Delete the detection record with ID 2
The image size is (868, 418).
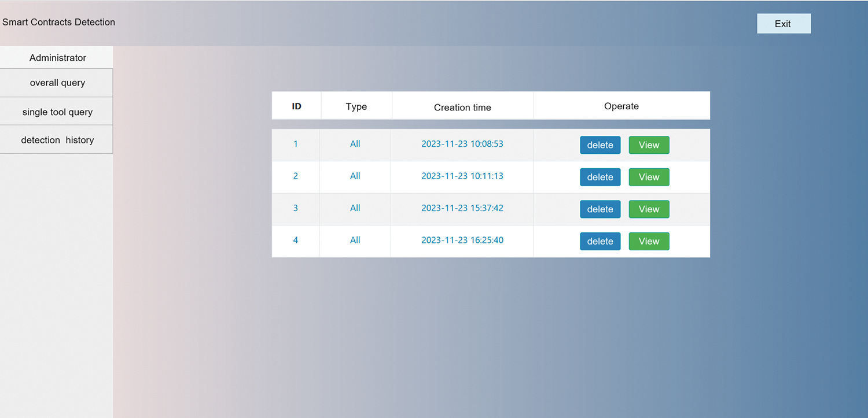600,177
